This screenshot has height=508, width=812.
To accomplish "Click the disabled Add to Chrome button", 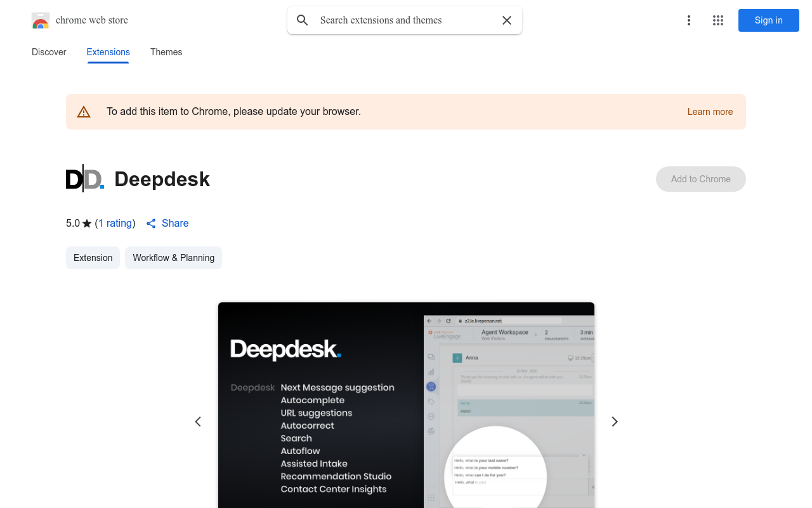I will pyautogui.click(x=701, y=179).
